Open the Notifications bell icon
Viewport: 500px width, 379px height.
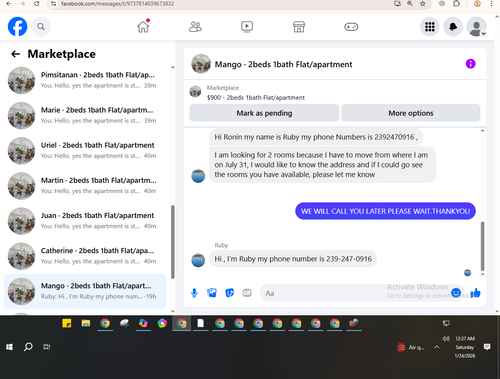click(453, 27)
